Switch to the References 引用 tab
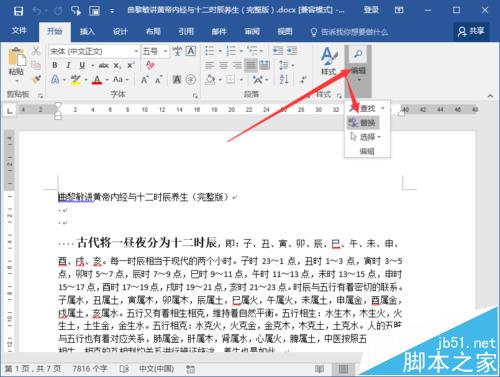 pyautogui.click(x=186, y=32)
